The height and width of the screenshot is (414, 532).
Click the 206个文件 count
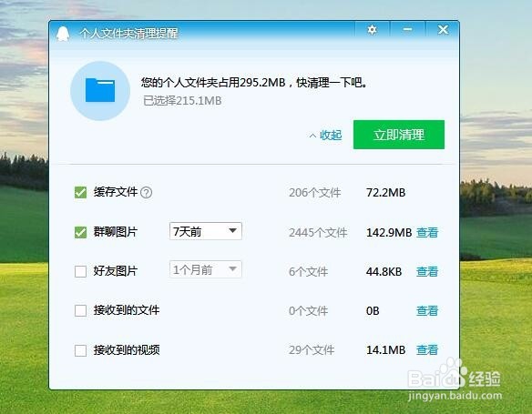pos(315,192)
